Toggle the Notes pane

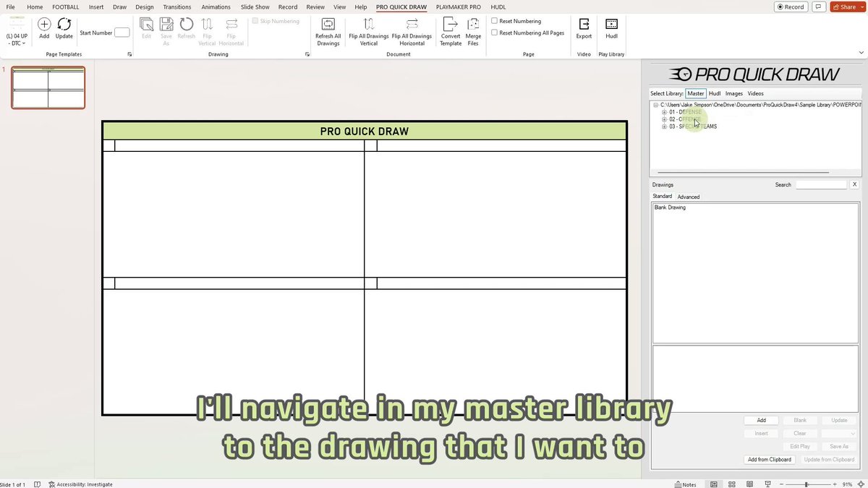[685, 484]
